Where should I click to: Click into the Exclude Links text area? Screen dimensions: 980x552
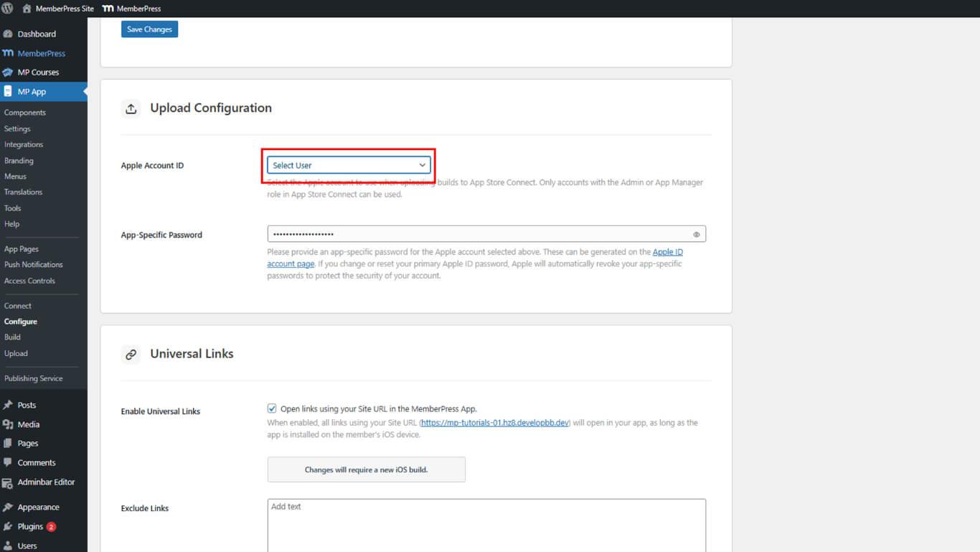click(x=486, y=525)
